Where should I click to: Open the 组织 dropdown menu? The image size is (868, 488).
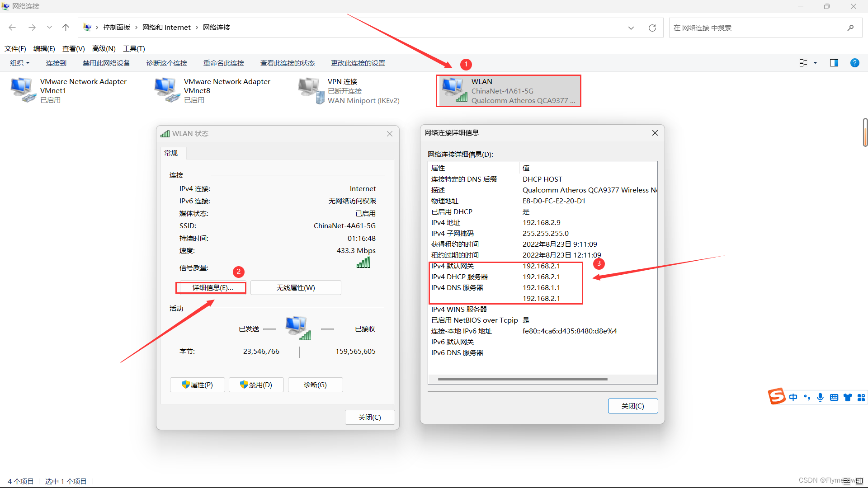pyautogui.click(x=20, y=63)
